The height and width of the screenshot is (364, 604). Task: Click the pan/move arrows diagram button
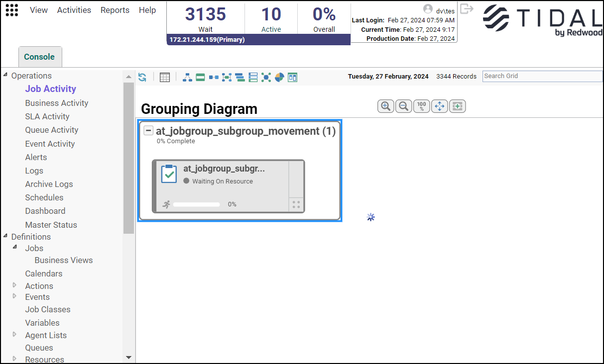439,106
